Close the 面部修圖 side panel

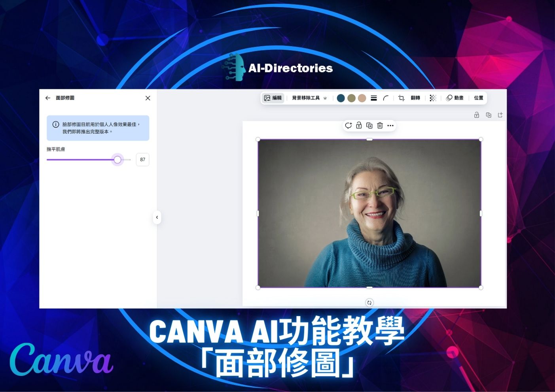(x=148, y=98)
